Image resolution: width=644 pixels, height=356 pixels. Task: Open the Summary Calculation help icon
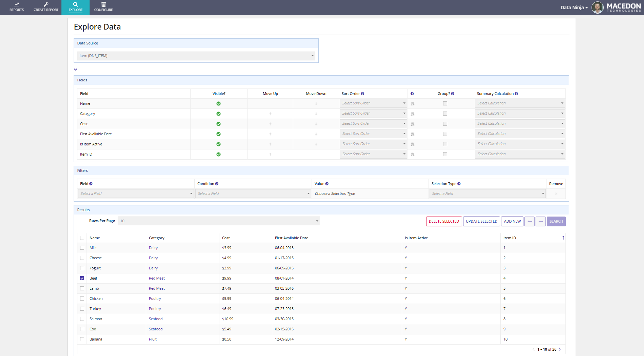click(516, 94)
